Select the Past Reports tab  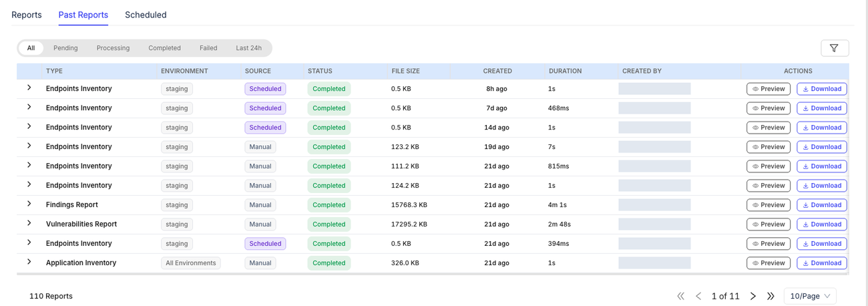83,15
